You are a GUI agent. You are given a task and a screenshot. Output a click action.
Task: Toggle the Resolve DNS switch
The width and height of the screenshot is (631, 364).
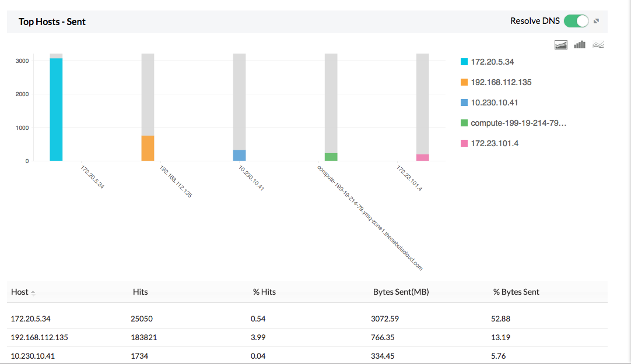coord(576,21)
